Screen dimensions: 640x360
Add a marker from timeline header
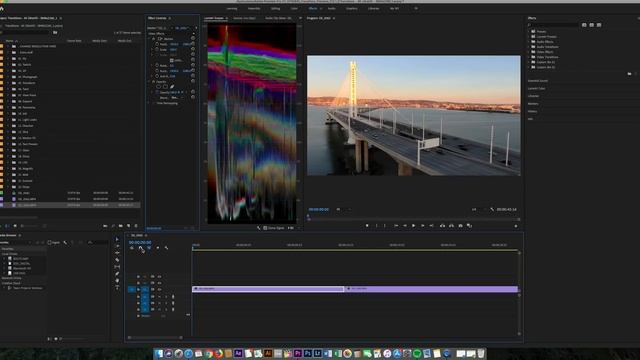(158, 248)
